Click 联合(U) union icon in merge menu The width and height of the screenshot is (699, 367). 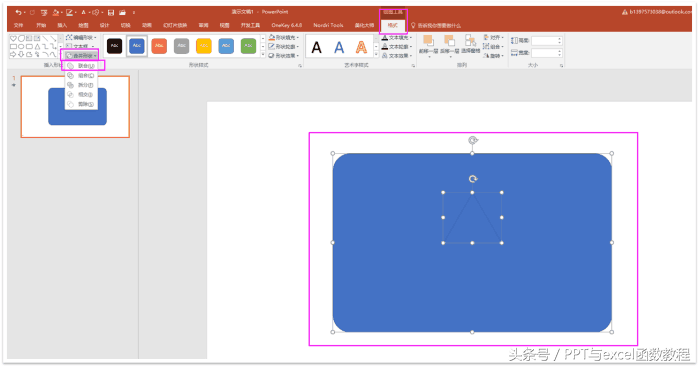[70, 66]
